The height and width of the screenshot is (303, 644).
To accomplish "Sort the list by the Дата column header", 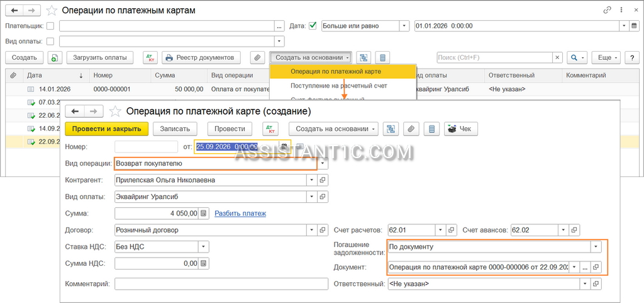I will 55,75.
